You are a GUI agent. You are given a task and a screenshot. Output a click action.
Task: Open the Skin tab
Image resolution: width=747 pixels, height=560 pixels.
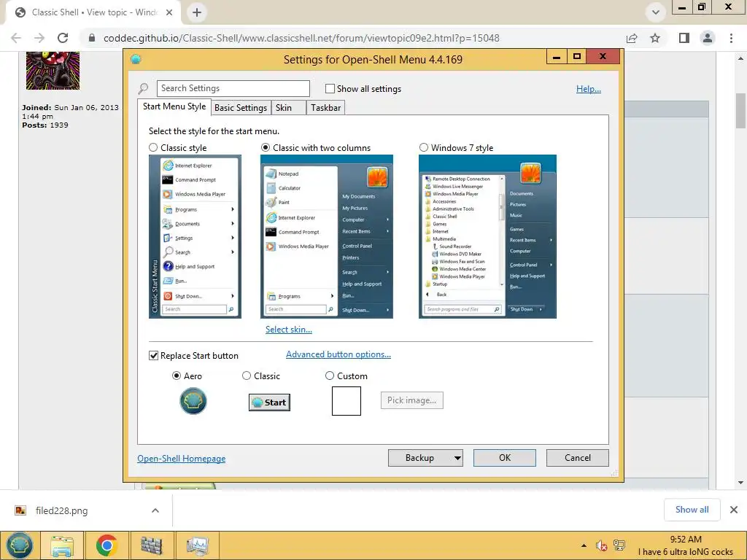point(289,108)
